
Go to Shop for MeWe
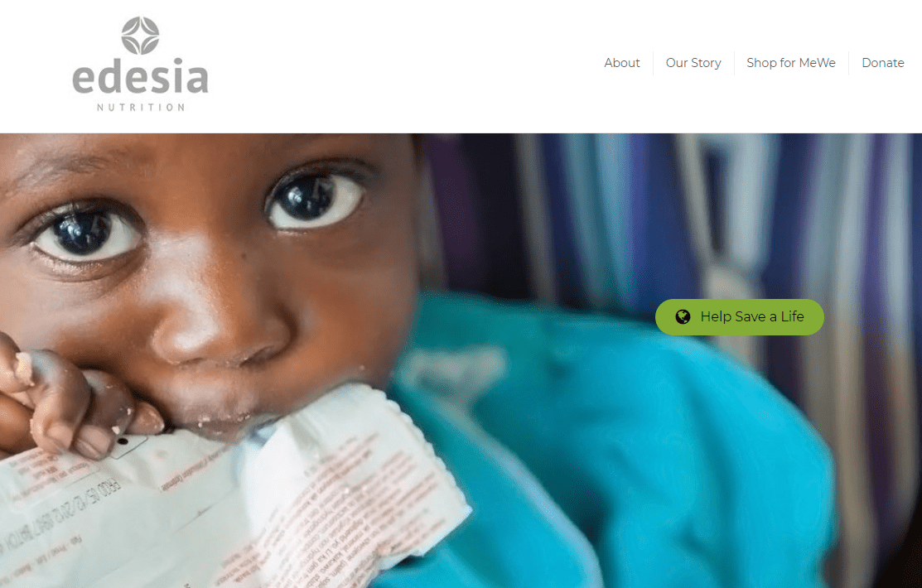click(x=791, y=63)
